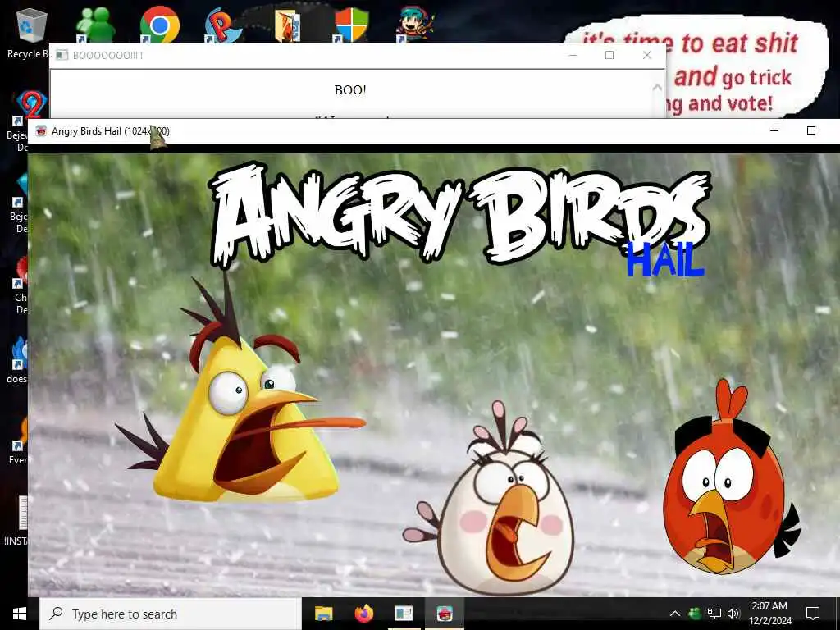Screen dimensions: 840x630
Task: Open the Windows Security shield desktop shortcut
Action: (351, 25)
